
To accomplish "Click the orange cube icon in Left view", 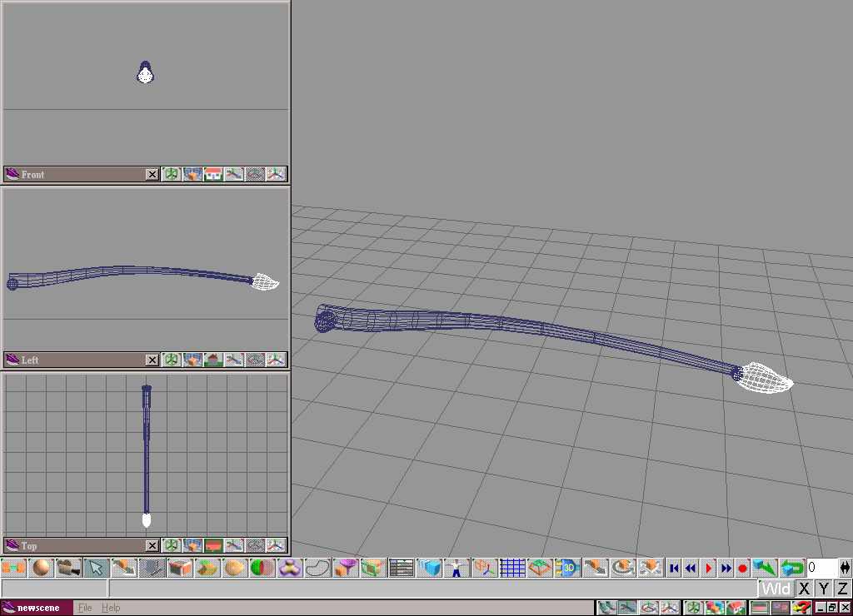I will pyautogui.click(x=192, y=360).
